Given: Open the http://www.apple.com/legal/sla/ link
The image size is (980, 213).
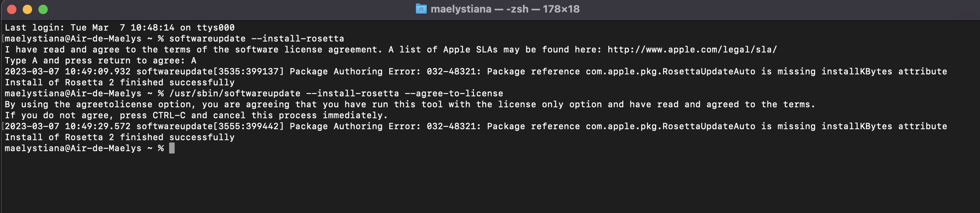Looking at the screenshot, I should click(692, 49).
